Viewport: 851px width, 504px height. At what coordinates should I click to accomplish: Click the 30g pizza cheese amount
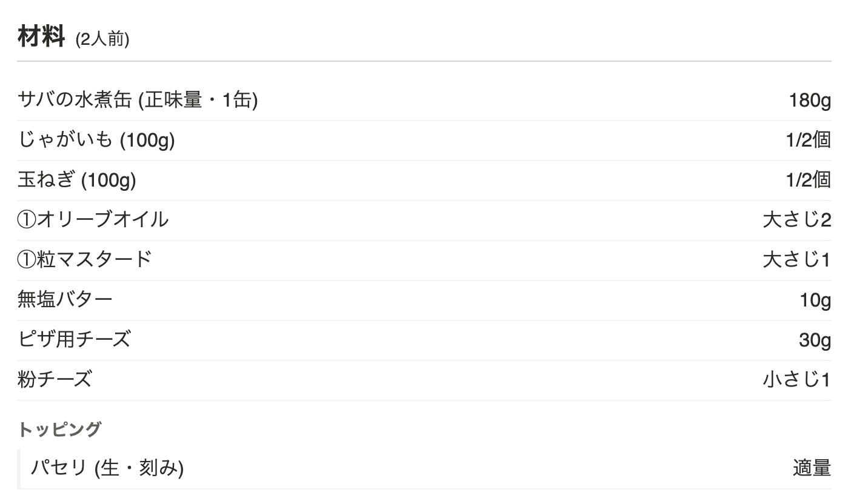pos(815,340)
